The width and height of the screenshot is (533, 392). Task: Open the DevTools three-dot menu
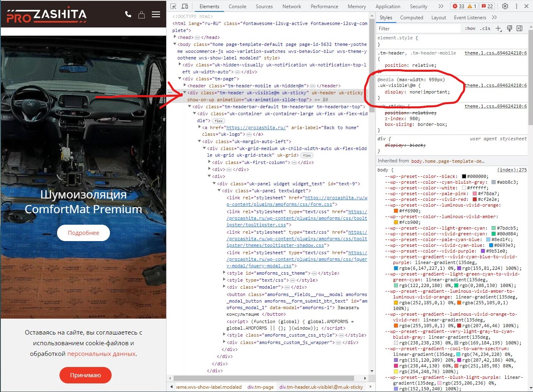click(516, 6)
